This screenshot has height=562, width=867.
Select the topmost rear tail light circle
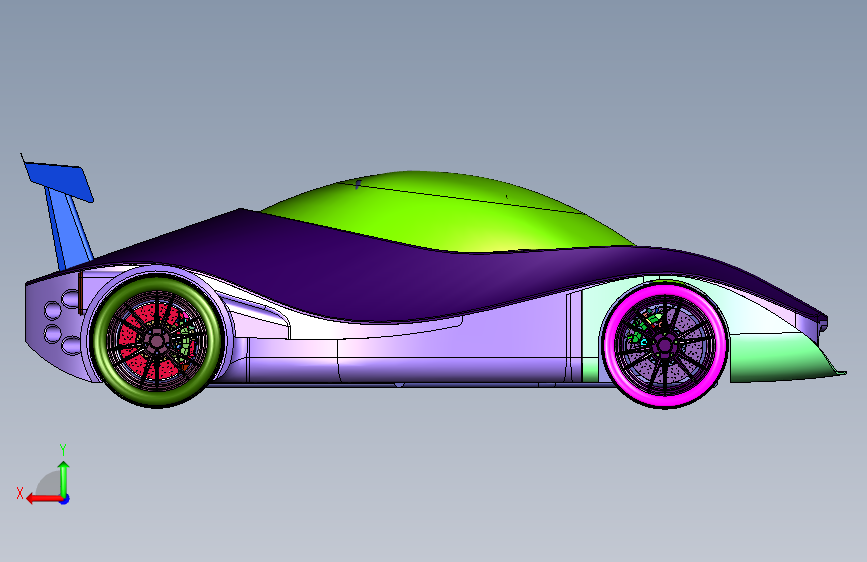pyautogui.click(x=70, y=299)
